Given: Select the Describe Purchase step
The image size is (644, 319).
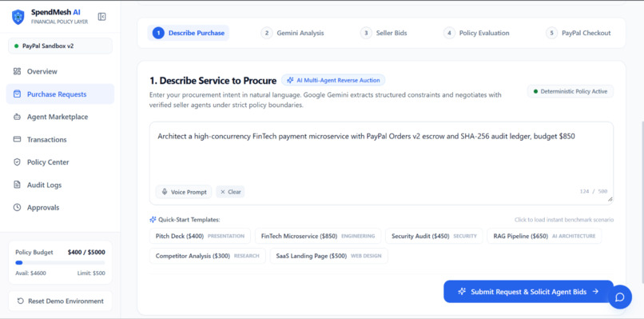Looking at the screenshot, I should coord(189,33).
